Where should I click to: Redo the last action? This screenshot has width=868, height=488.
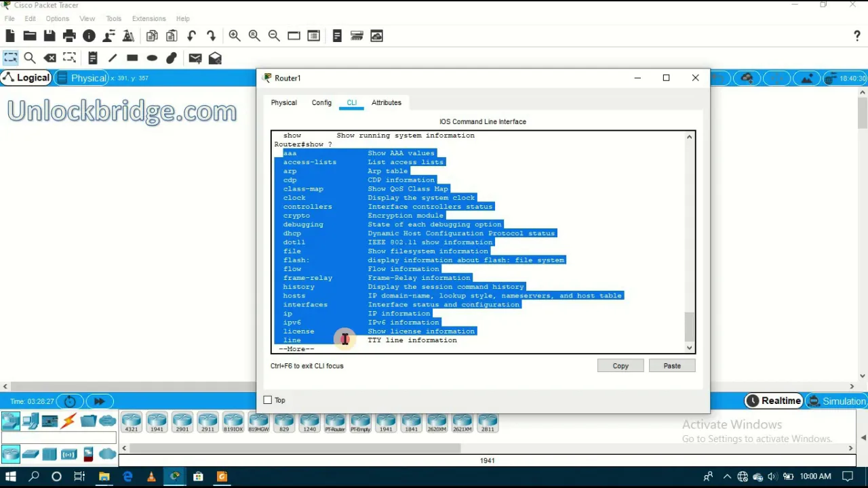click(211, 36)
